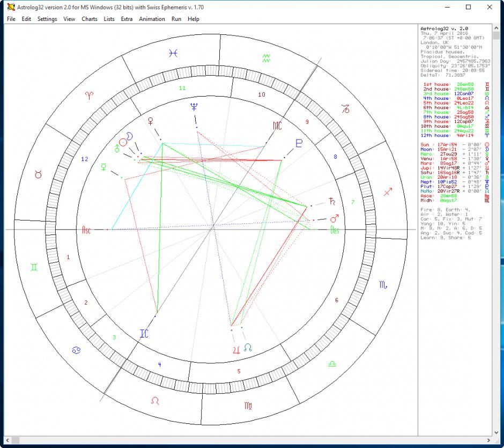Click the '10th house' row in sidebar

[455, 126]
